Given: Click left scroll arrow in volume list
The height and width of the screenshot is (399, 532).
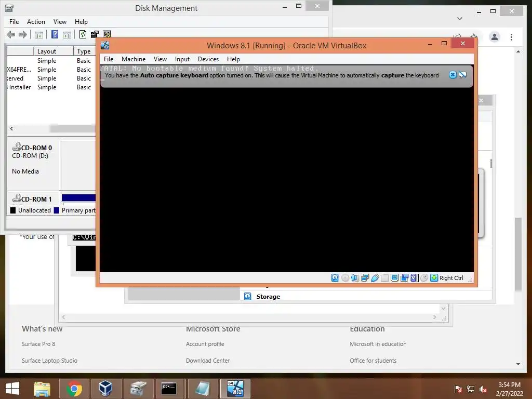Looking at the screenshot, I should 11,129.
